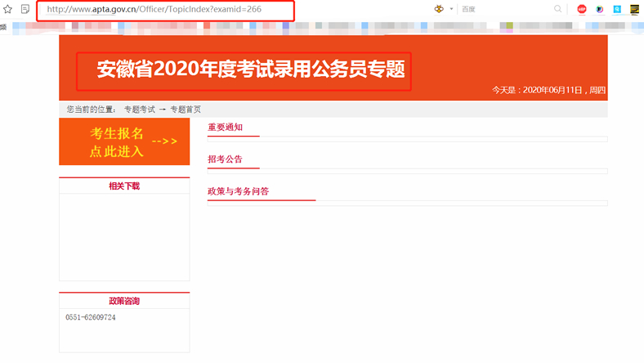This screenshot has width=644, height=363.
Task: Select the 重要通知 section heading
Action: 225,127
